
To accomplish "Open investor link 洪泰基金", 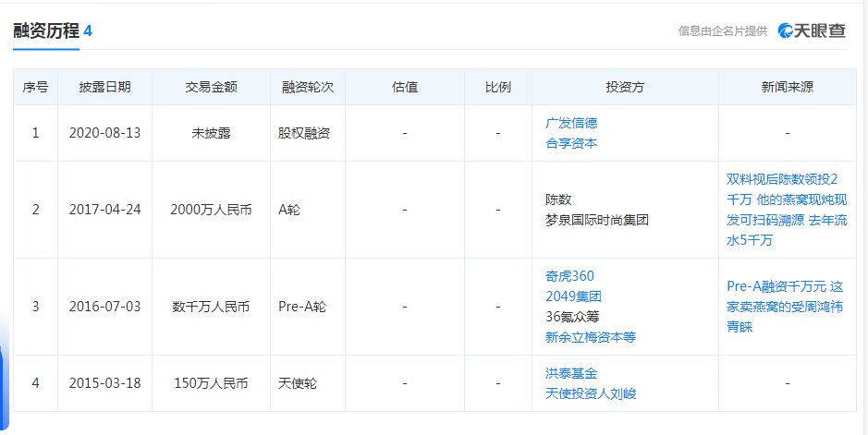I will 571,373.
